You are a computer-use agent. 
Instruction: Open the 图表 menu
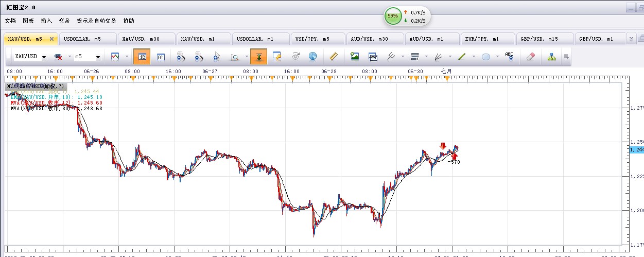28,21
